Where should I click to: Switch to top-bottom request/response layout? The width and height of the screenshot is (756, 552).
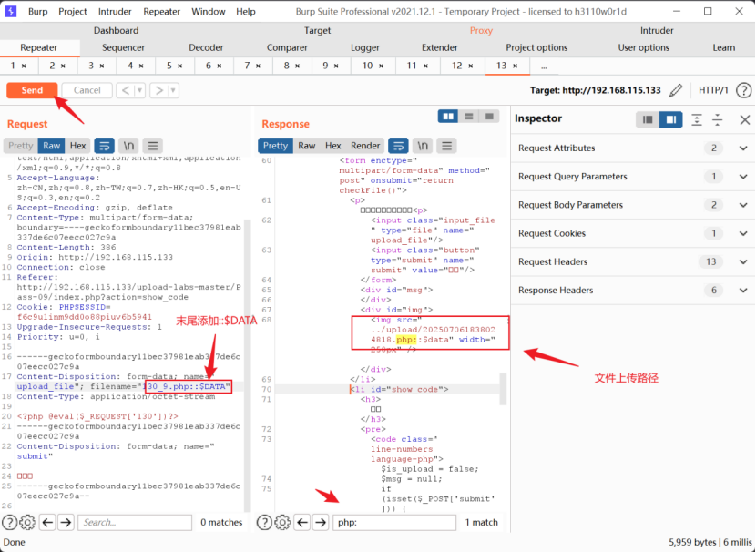[x=469, y=117]
